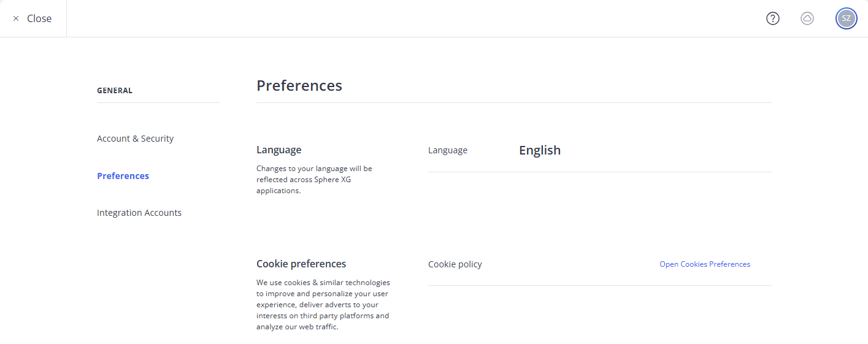
Task: Open the SZ user avatar menu
Action: pyautogui.click(x=847, y=18)
